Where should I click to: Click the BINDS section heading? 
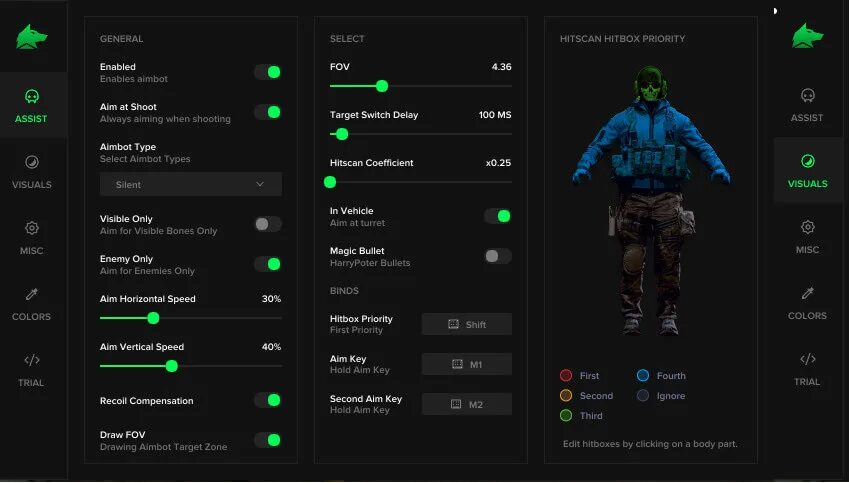(344, 291)
